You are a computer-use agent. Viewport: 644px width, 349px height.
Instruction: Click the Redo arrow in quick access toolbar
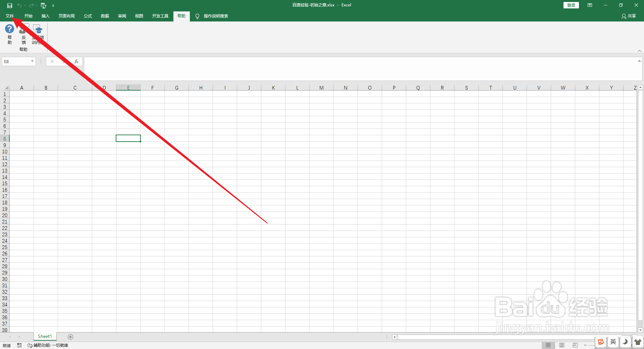[x=31, y=5]
